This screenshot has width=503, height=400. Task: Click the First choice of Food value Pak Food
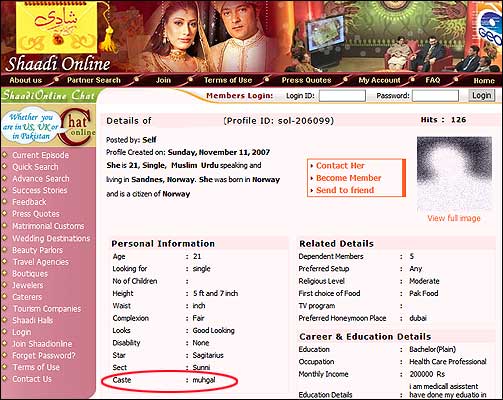pos(423,293)
